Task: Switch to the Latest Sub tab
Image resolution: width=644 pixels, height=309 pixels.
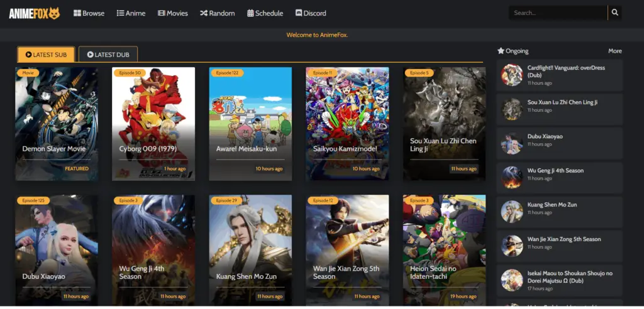Action: point(46,55)
